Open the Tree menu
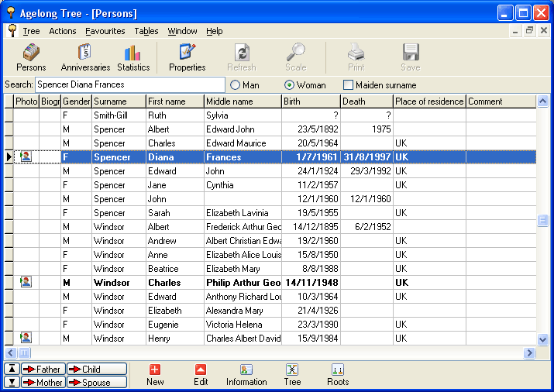 pyautogui.click(x=31, y=31)
